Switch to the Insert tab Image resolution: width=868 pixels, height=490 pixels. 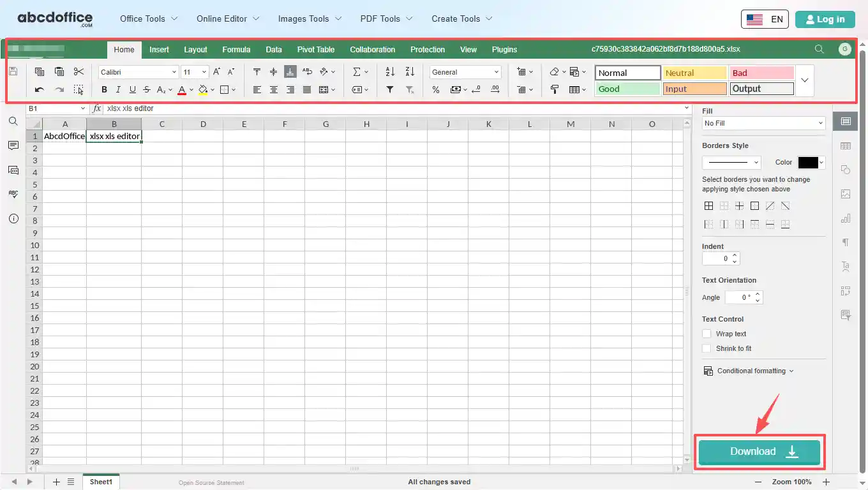160,49
